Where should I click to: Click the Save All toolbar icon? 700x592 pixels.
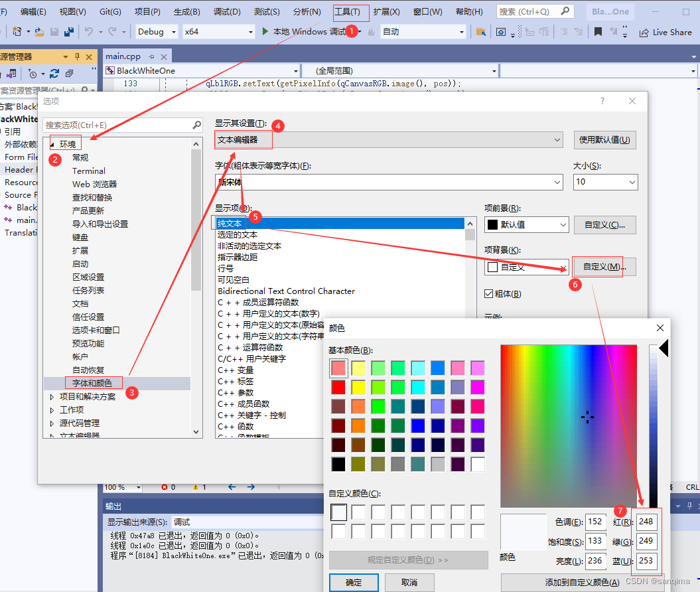pos(69,32)
